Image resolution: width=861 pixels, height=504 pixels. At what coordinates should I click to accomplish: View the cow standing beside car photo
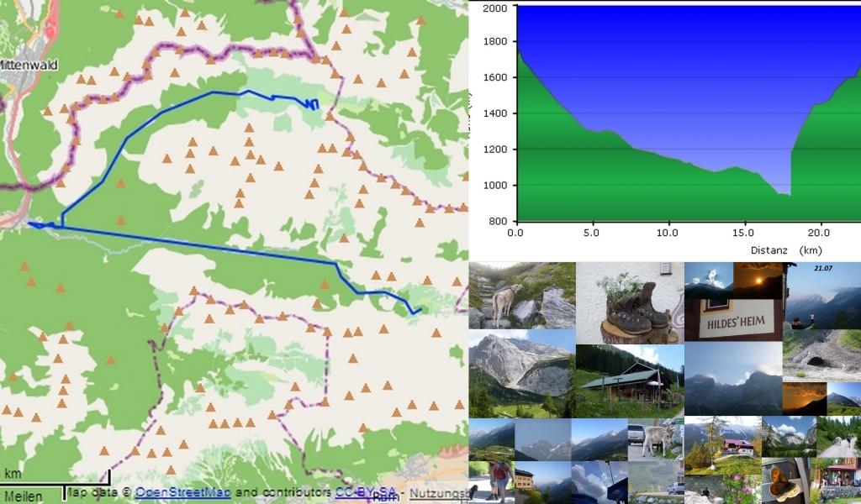click(x=656, y=439)
